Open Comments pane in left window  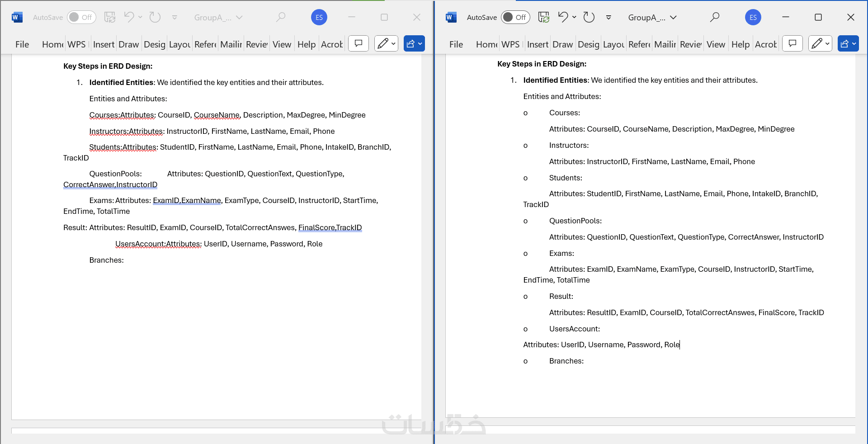(359, 43)
